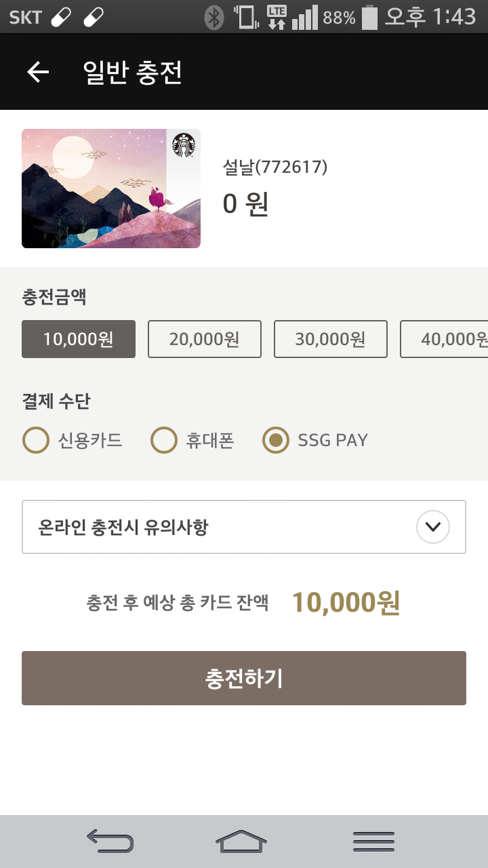Select SSG PAY payment option
The width and height of the screenshot is (488, 868).
(276, 441)
